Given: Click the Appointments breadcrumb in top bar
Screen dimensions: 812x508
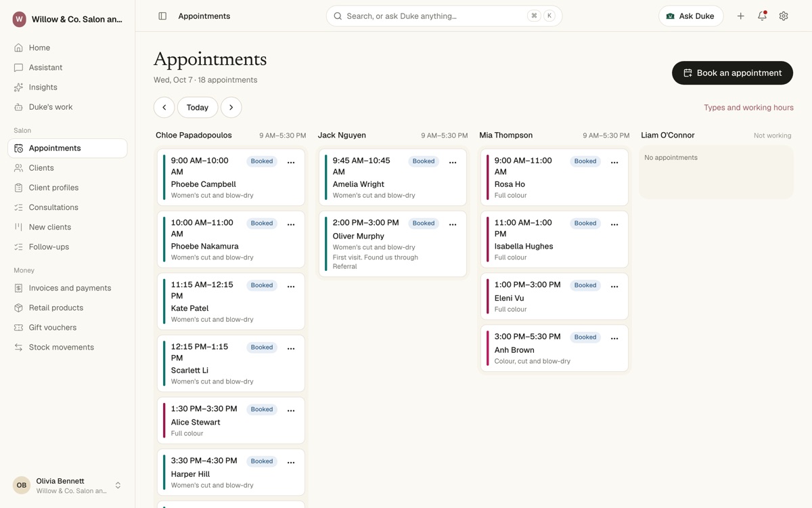Looking at the screenshot, I should [204, 16].
